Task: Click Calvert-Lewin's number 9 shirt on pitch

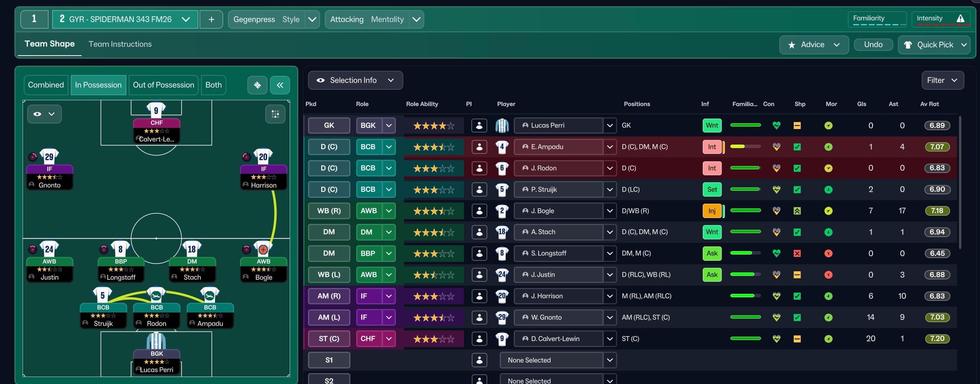Action: (156, 110)
